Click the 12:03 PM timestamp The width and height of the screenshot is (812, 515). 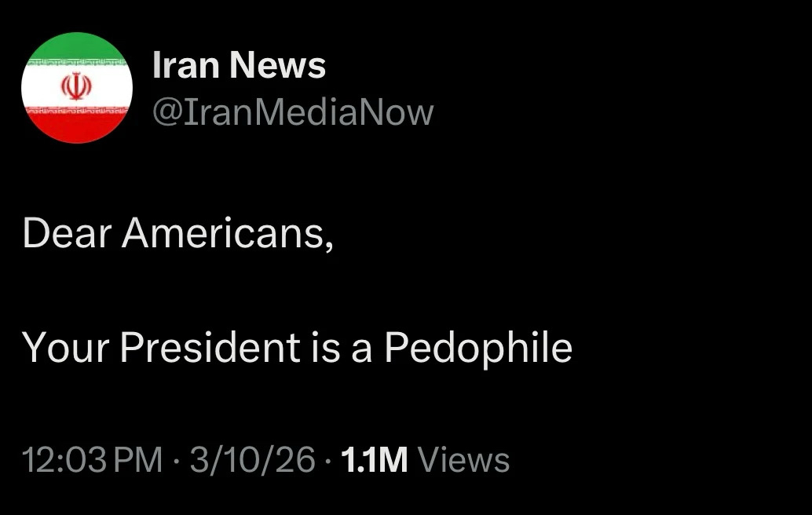93,460
